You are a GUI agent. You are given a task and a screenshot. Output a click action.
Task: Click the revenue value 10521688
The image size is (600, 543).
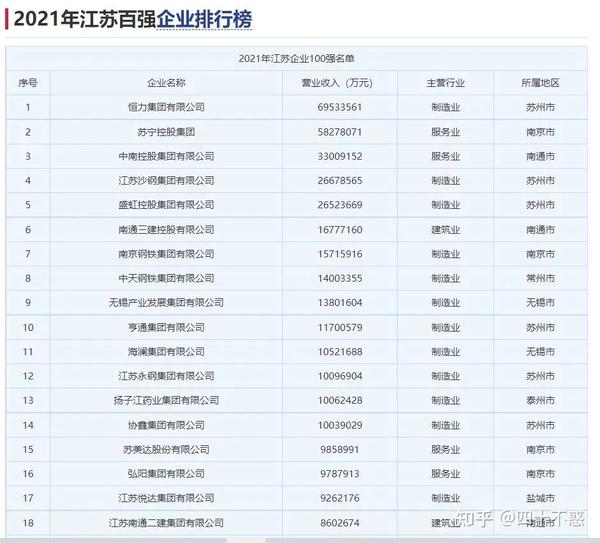340,352
